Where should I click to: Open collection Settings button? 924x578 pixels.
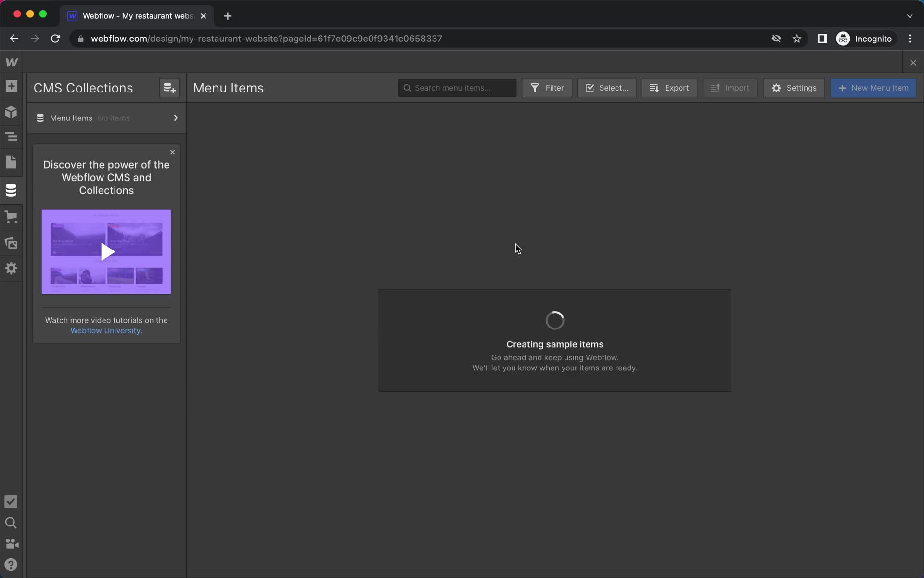click(794, 88)
